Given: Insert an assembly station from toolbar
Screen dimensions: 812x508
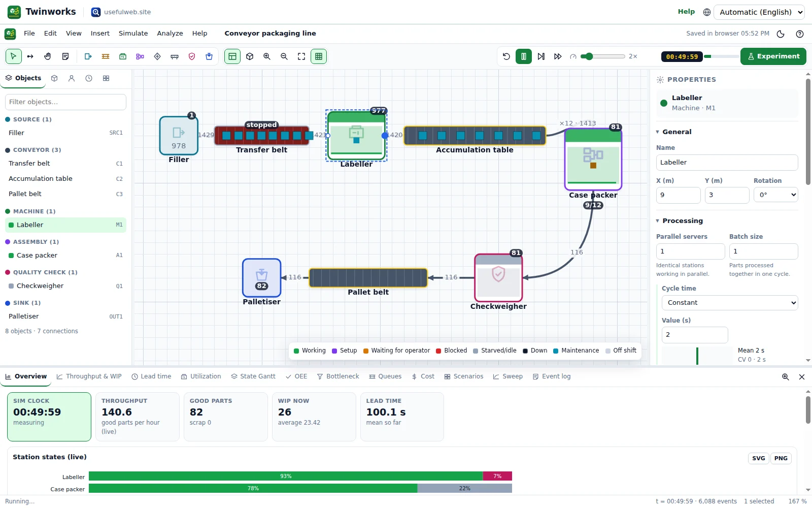Looking at the screenshot, I should 140,56.
